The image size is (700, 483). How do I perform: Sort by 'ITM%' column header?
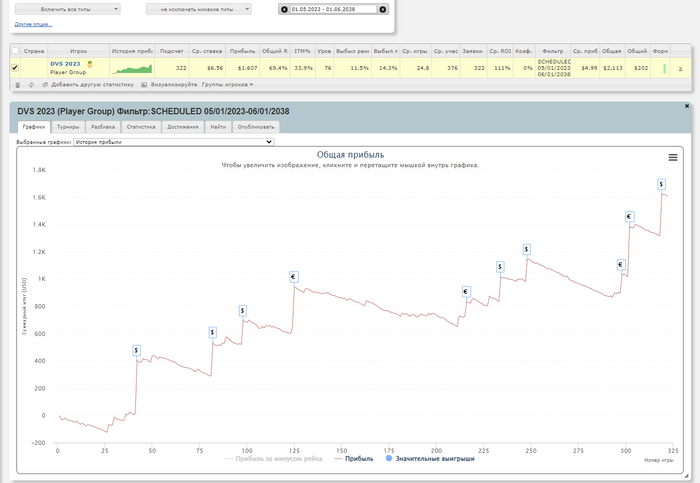coord(302,51)
